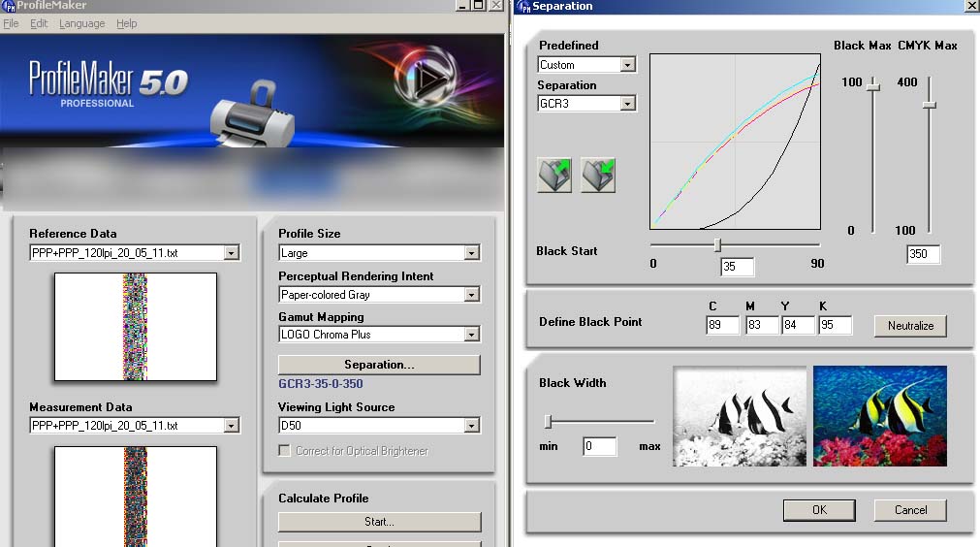This screenshot has width=980, height=547.
Task: Open the Separation GCR3 dropdown
Action: 627,103
